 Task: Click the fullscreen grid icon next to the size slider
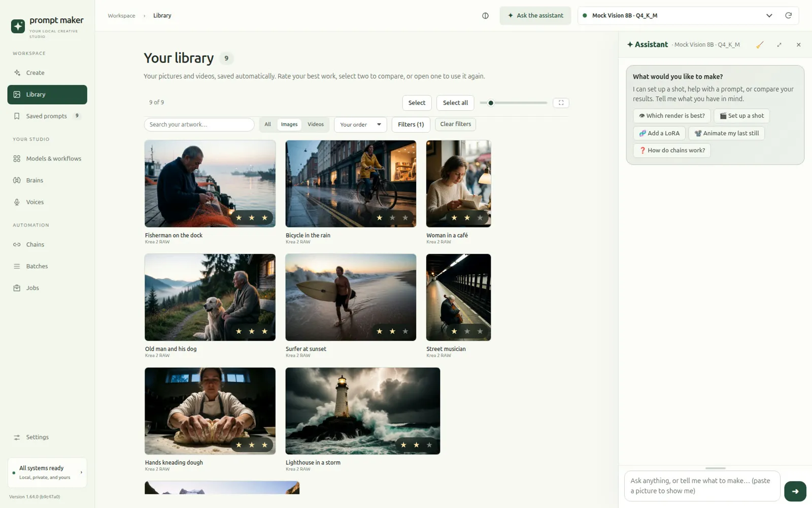click(x=561, y=103)
